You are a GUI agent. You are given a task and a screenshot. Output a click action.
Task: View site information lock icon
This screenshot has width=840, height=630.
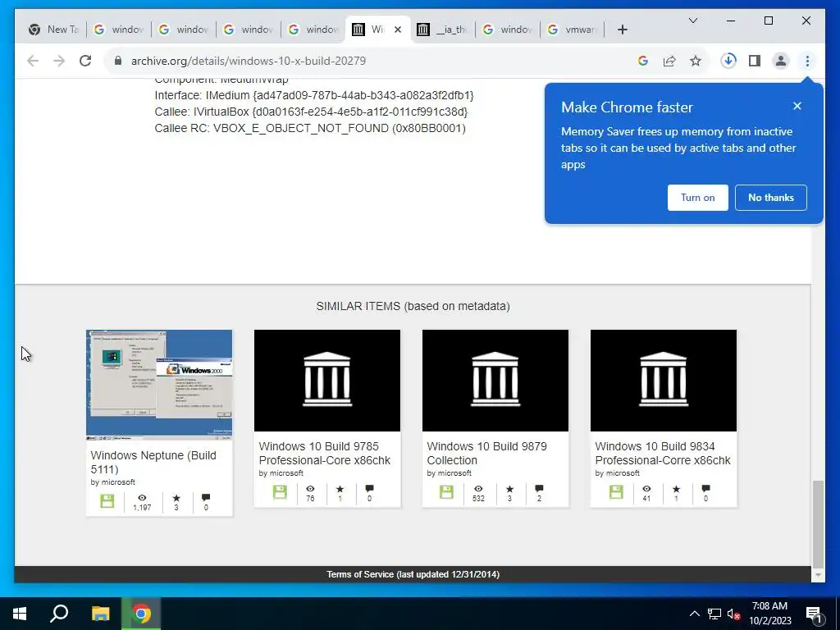pos(118,61)
